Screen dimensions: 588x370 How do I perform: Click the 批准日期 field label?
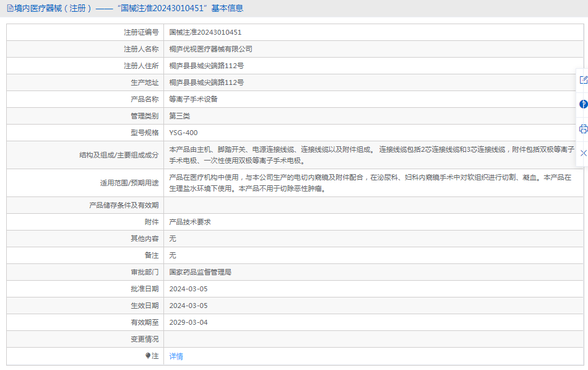[145, 289]
